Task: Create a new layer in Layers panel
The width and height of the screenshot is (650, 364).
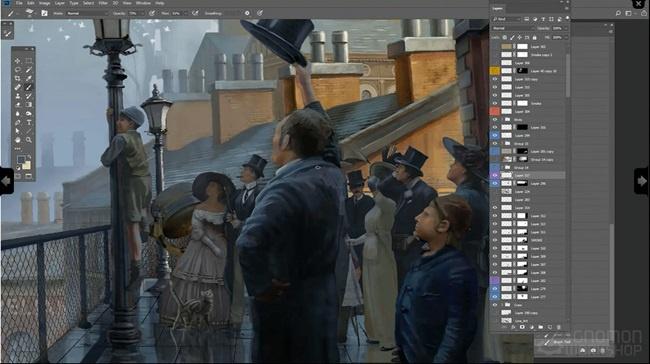Action: (x=550, y=327)
